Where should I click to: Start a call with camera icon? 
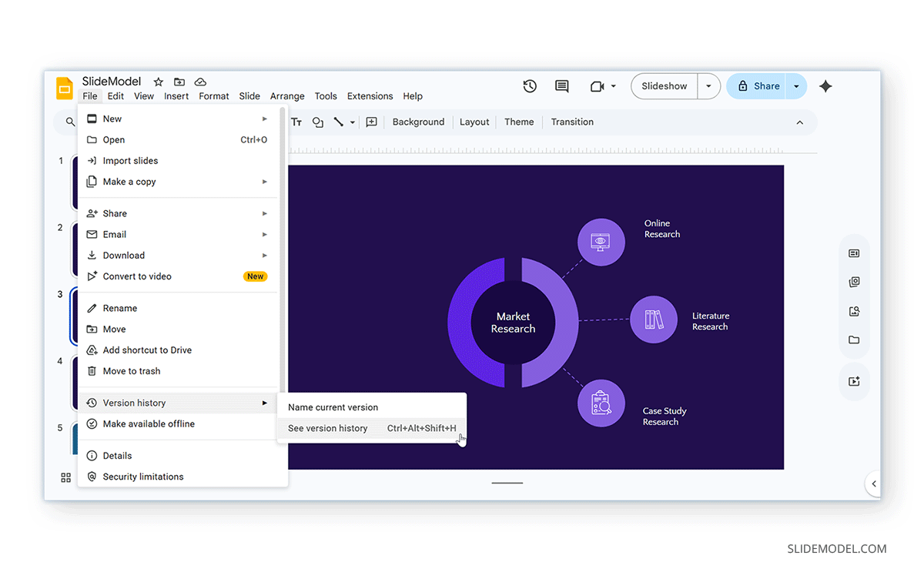(x=597, y=86)
